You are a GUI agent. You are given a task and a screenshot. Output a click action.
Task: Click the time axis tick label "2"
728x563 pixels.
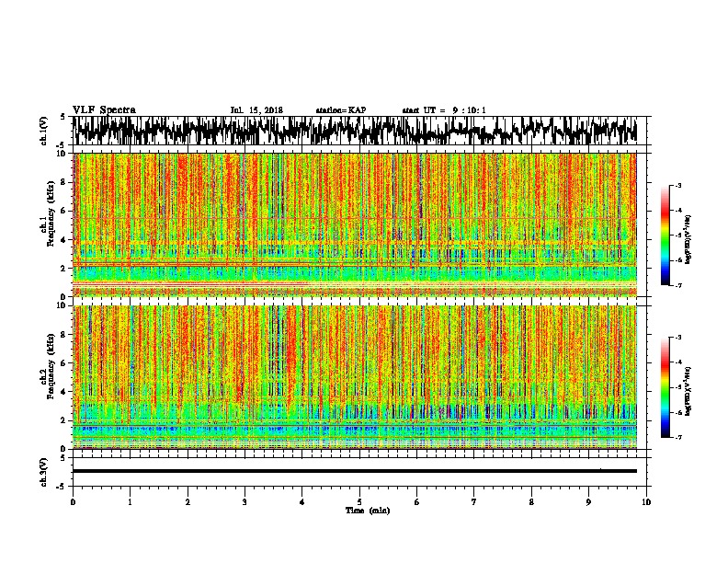tap(188, 502)
